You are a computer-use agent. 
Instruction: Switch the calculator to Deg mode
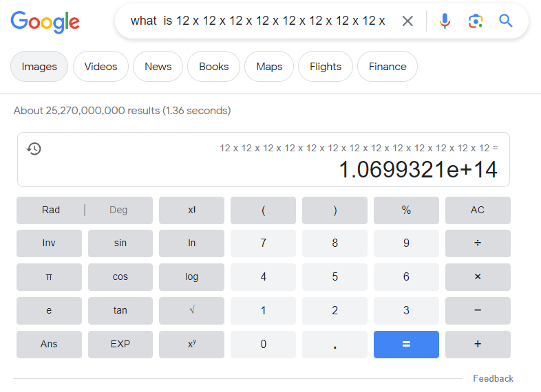pos(118,210)
